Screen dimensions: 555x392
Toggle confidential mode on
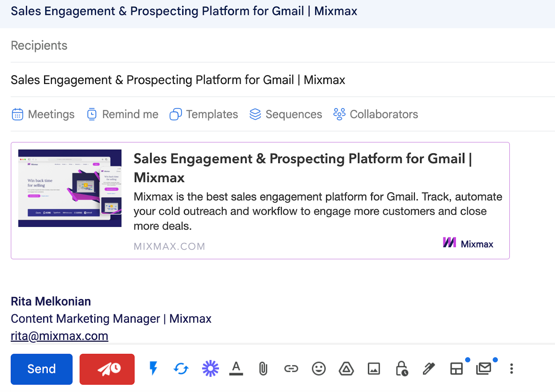click(402, 369)
